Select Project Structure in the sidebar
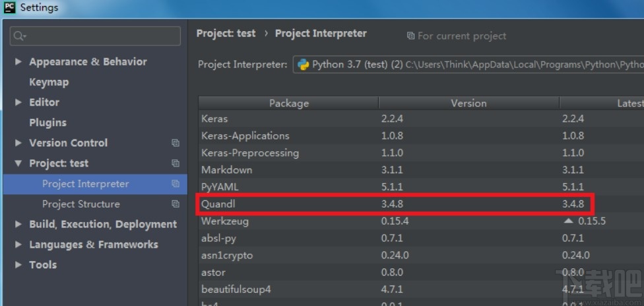This screenshot has height=306, width=644. coord(81,204)
